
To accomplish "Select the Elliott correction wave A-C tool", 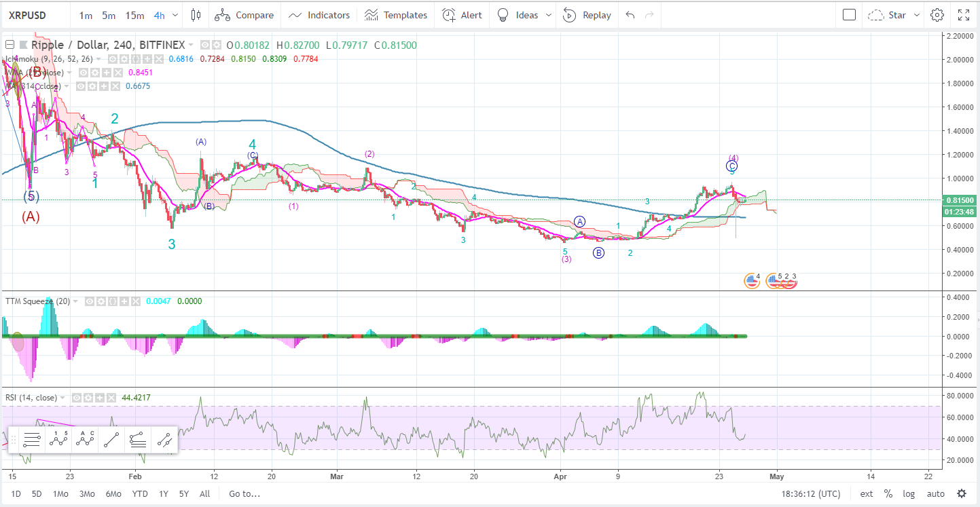I will pos(86,440).
